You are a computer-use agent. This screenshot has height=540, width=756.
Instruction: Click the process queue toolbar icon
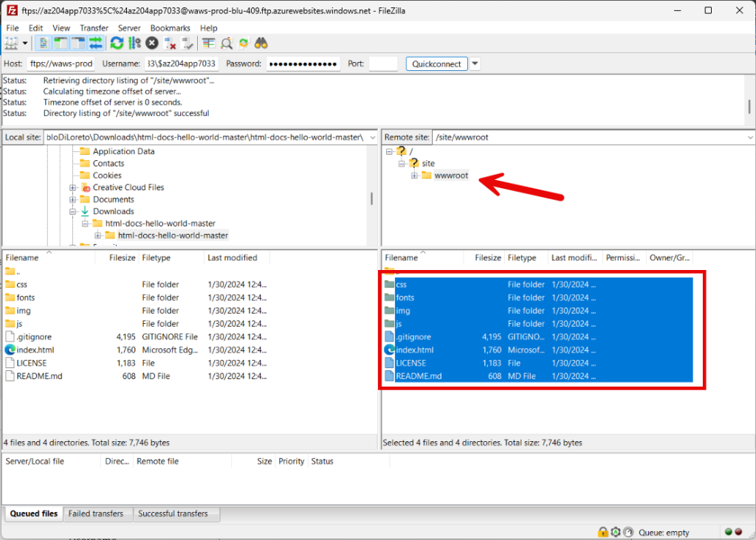point(134,44)
